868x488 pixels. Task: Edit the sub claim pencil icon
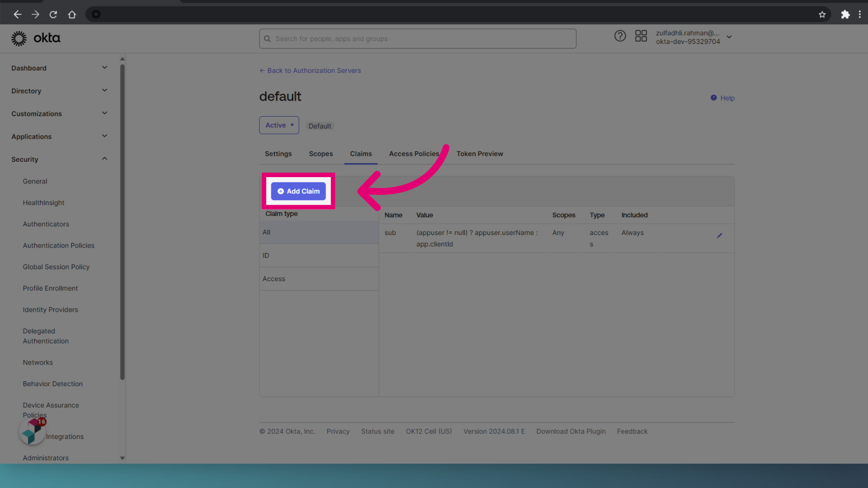719,235
